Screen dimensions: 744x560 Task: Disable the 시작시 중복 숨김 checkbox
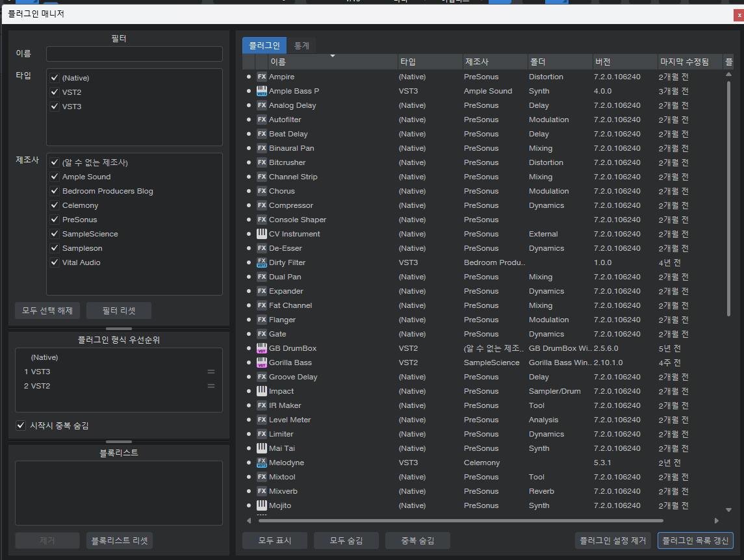tap(20, 426)
